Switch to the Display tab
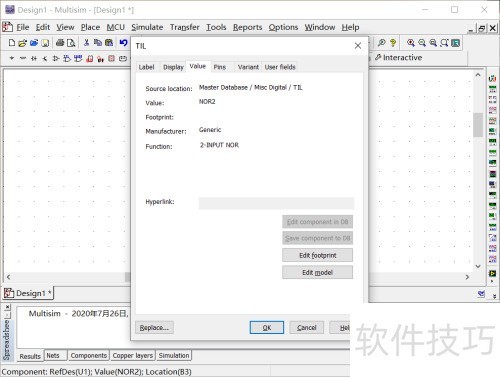The height and width of the screenshot is (377, 500). tap(173, 67)
